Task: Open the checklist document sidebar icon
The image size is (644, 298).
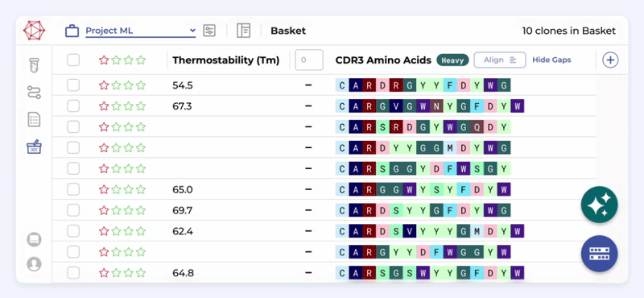Action: (x=34, y=120)
